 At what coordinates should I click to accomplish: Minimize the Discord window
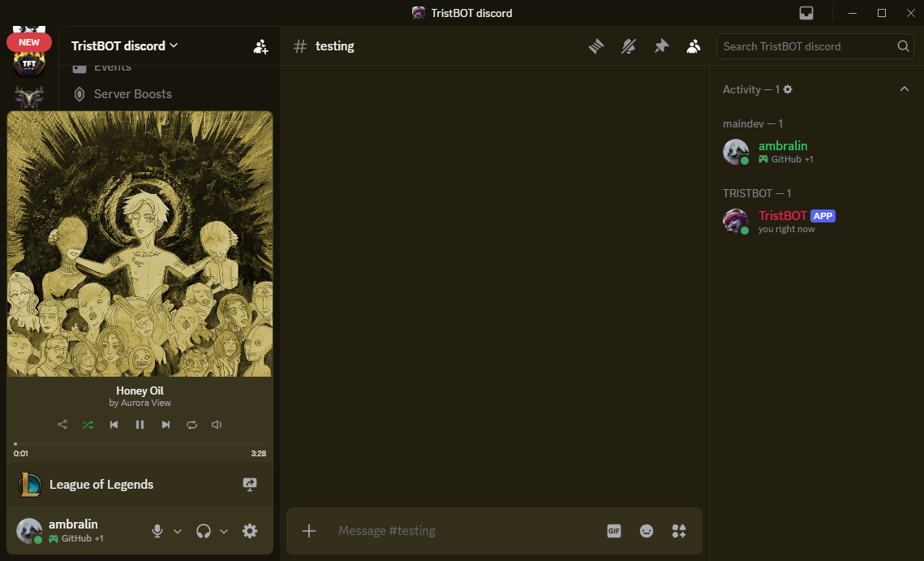tap(852, 13)
